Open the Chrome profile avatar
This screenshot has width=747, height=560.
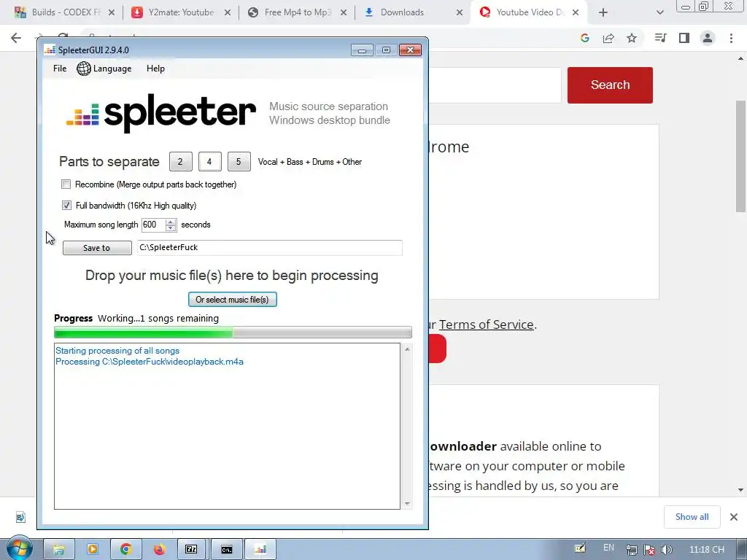click(708, 38)
